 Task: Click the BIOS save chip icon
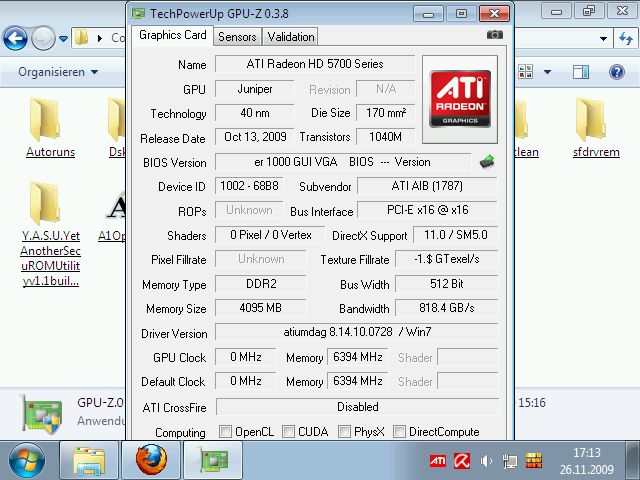click(487, 162)
